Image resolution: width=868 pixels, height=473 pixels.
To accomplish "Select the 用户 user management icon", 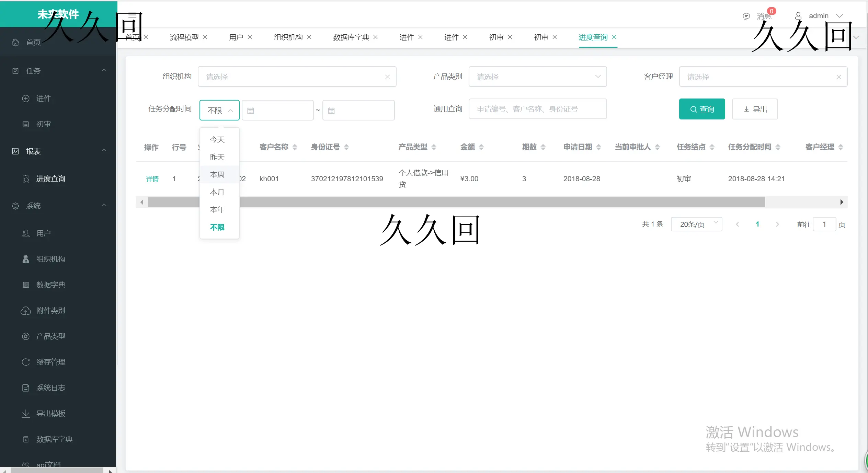I will (x=25, y=233).
